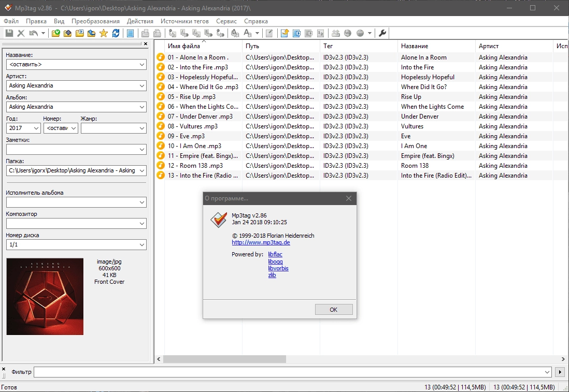Close the tag panel with its X
The width and height of the screenshot is (569, 392).
pyautogui.click(x=146, y=44)
